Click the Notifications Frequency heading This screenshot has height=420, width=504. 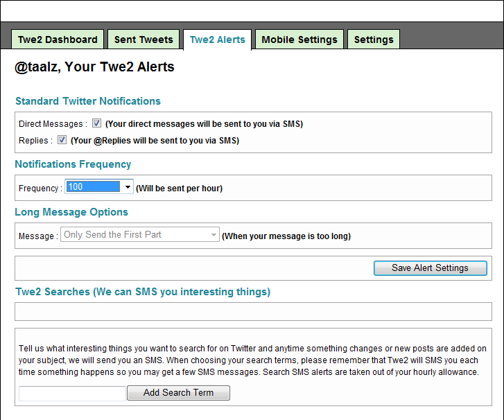pyautogui.click(x=73, y=164)
